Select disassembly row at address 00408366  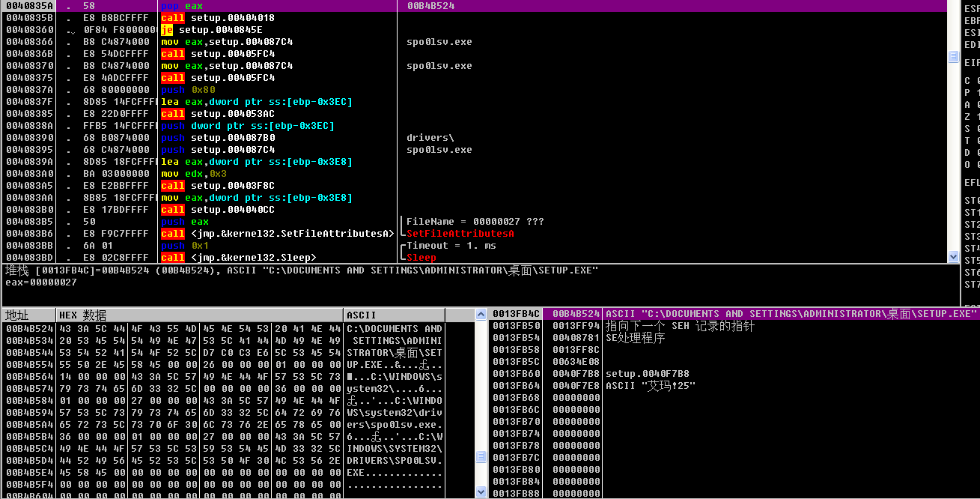(473, 42)
